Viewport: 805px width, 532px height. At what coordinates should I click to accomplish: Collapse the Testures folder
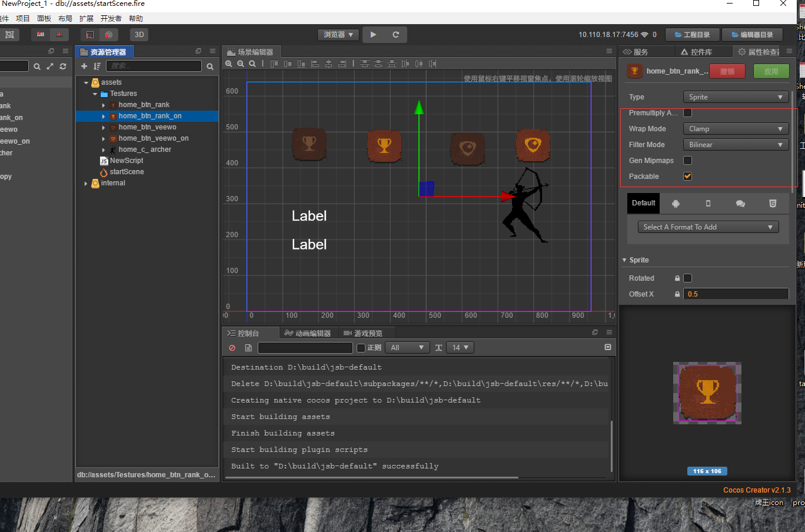(x=95, y=94)
